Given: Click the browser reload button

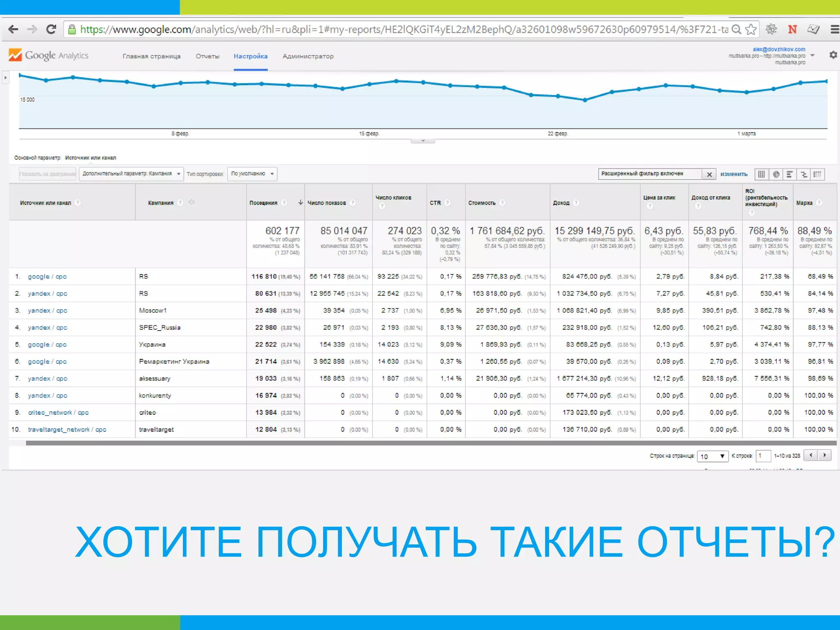Looking at the screenshot, I should tap(51, 29).
